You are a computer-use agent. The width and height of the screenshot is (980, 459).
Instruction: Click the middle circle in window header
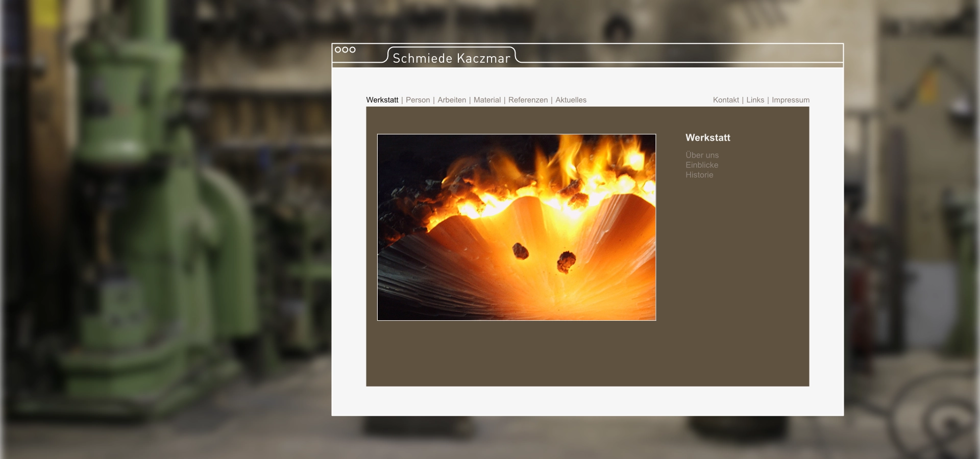tap(345, 49)
